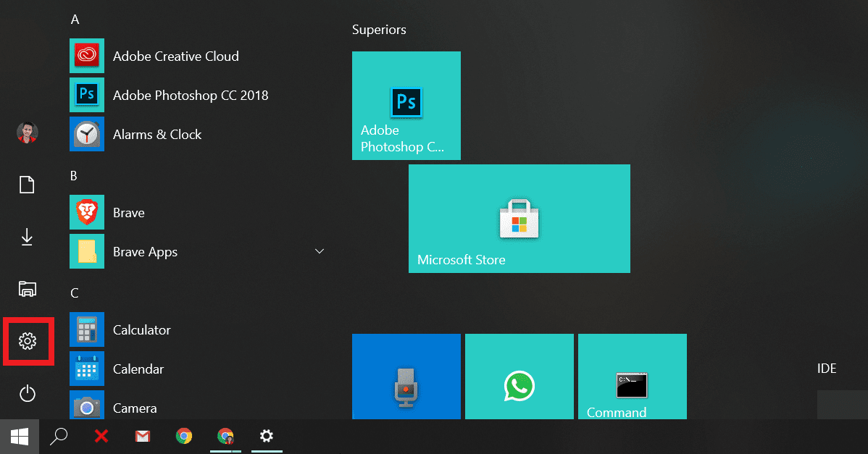Open the Command Prompt tile
Viewport: 868px width, 454px height.
[632, 377]
